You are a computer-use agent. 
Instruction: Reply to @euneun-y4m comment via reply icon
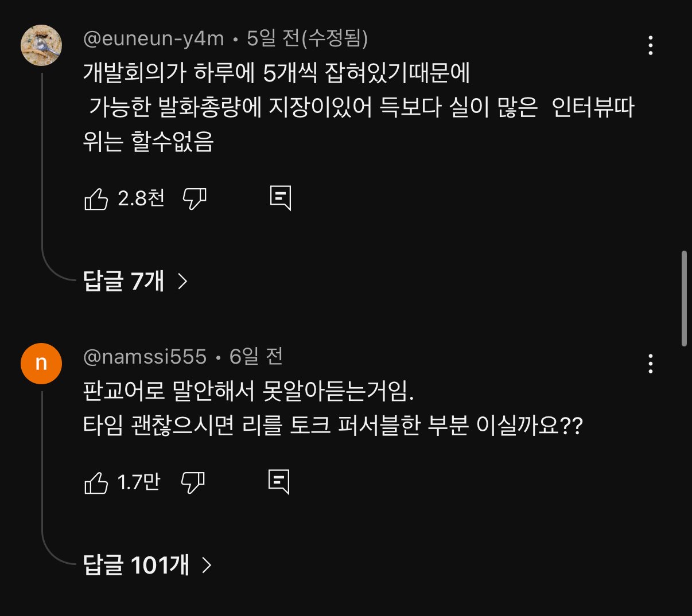pos(281,198)
